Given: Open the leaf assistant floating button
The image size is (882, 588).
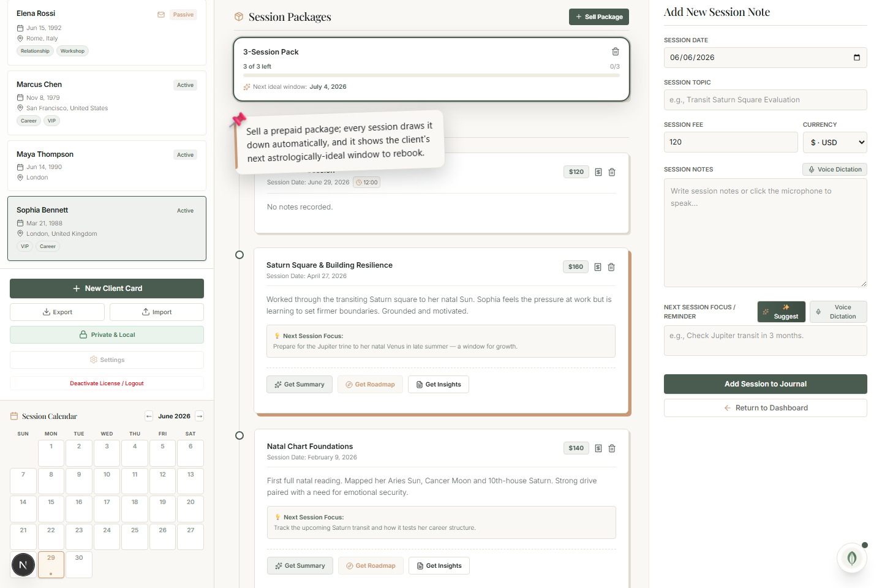Looking at the screenshot, I should click(x=851, y=557).
